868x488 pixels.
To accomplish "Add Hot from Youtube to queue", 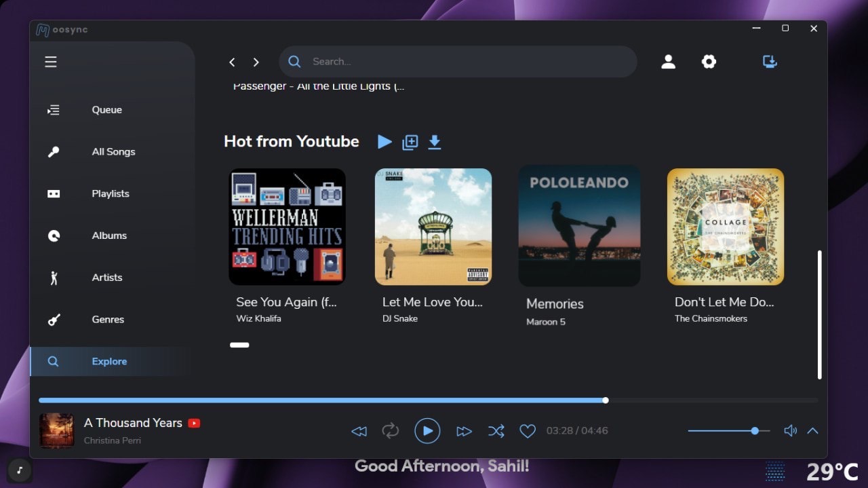I will [410, 142].
